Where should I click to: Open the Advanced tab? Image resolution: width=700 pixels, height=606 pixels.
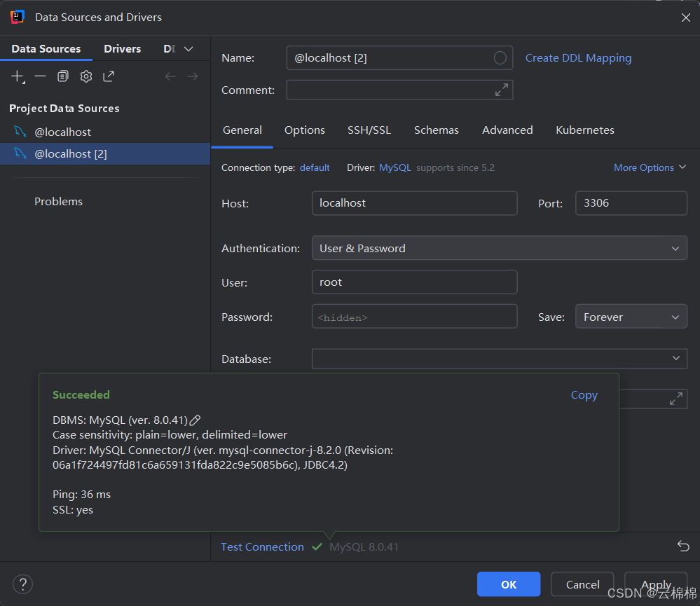[507, 130]
